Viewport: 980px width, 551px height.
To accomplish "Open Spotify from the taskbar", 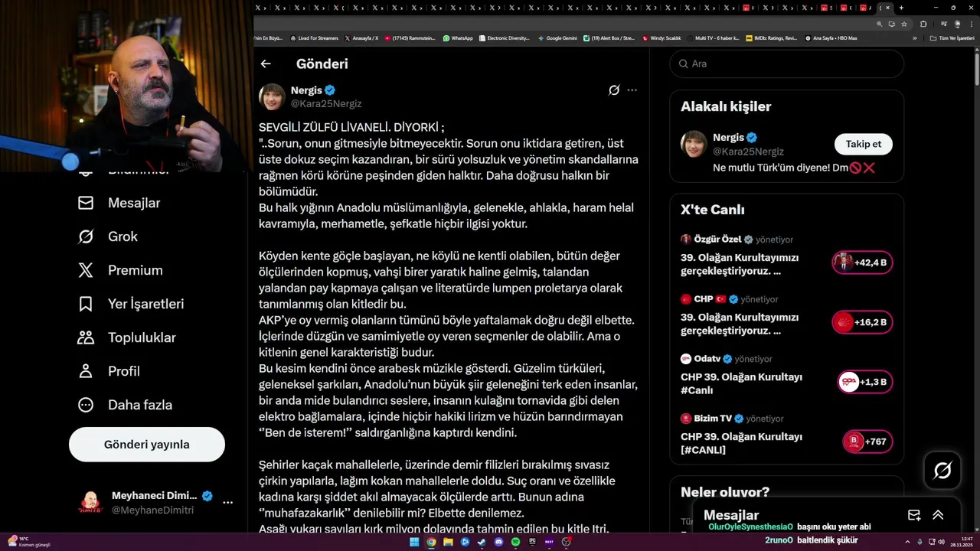I will (x=515, y=542).
